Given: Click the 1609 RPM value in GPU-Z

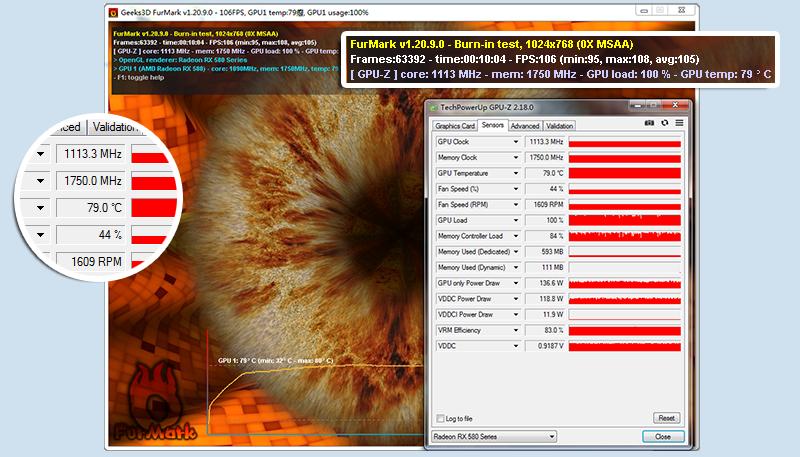Looking at the screenshot, I should [545, 205].
